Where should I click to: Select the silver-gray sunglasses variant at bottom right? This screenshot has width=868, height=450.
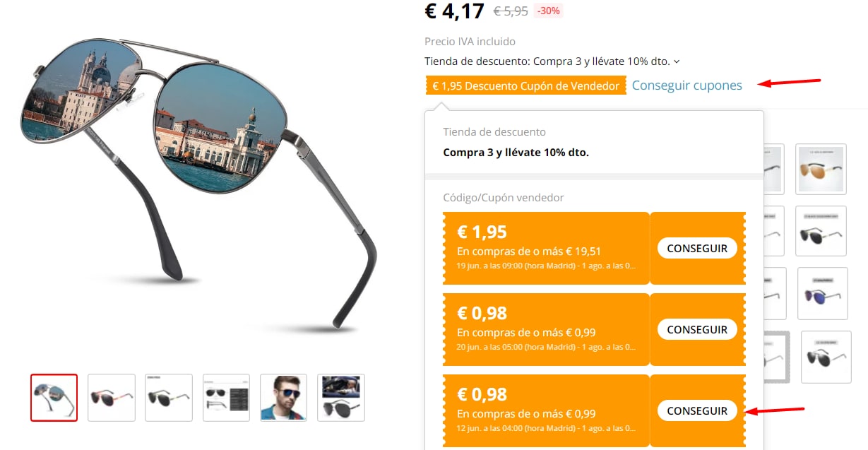click(x=826, y=357)
